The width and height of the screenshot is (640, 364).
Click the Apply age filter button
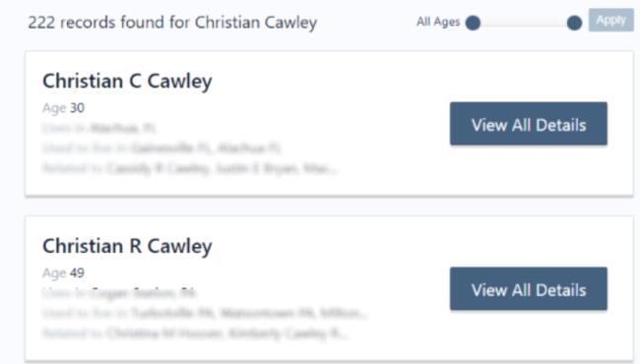point(610,20)
